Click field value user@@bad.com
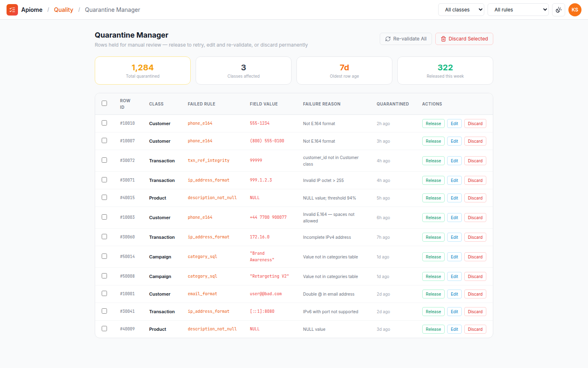Screen dimensions: 588x368 [266, 294]
